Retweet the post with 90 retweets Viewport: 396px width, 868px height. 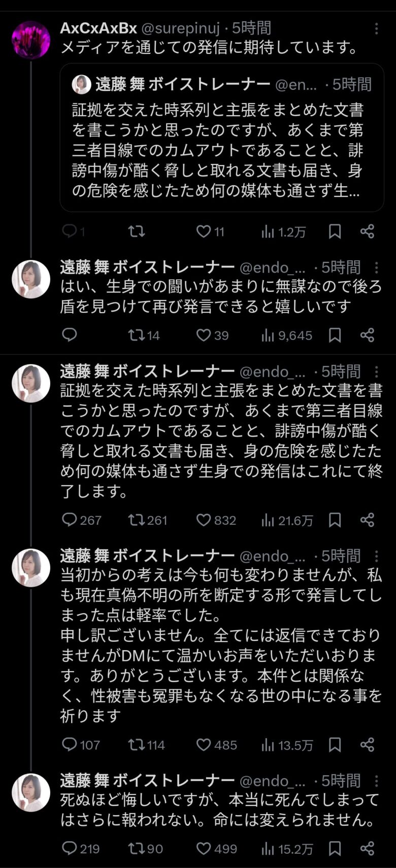137,848
